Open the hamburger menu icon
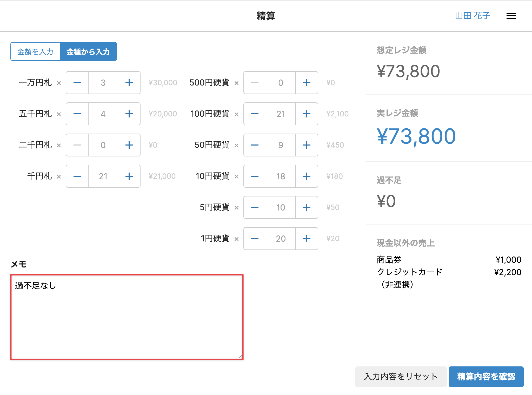 click(x=511, y=16)
